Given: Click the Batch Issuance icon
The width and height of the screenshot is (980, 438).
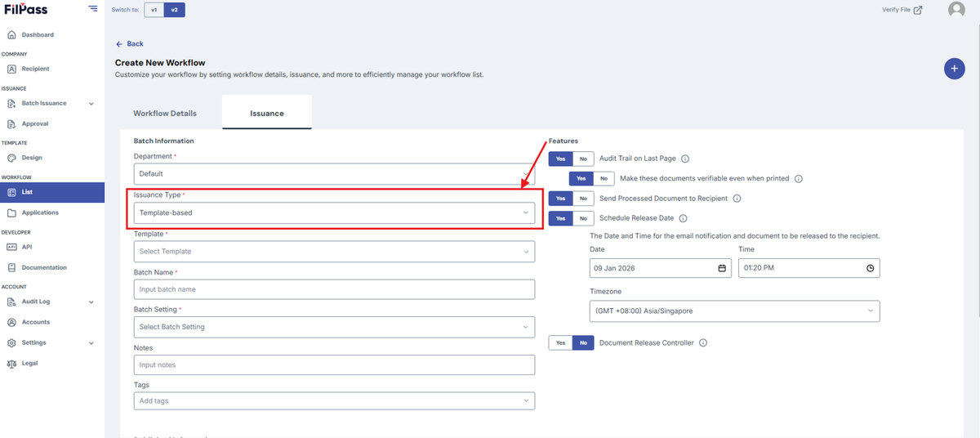Looking at the screenshot, I should point(11,104).
